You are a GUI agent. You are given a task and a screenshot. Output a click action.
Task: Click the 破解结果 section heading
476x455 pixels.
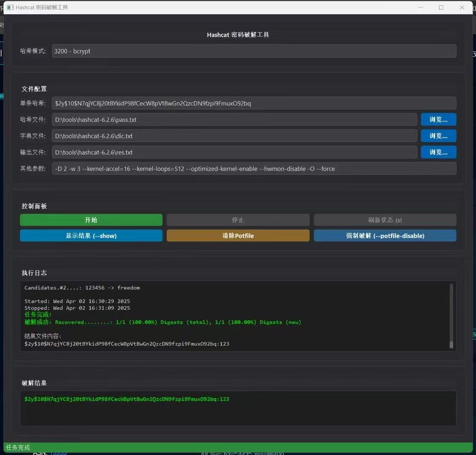click(x=34, y=383)
